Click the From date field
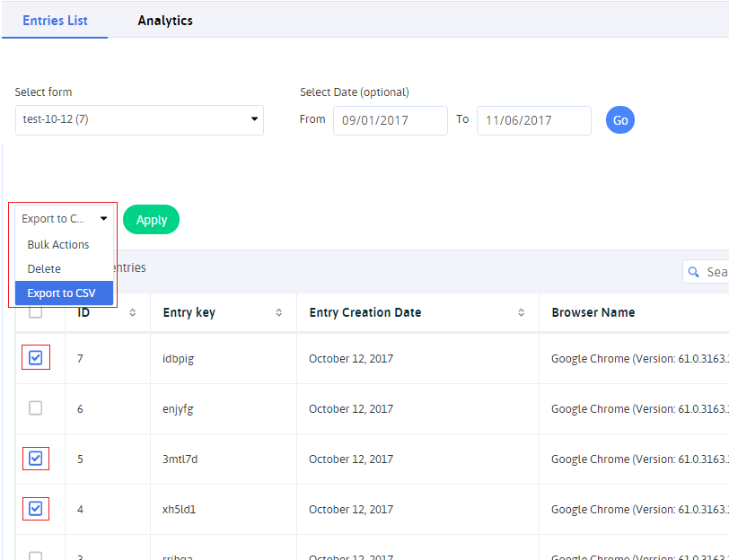 tap(390, 120)
